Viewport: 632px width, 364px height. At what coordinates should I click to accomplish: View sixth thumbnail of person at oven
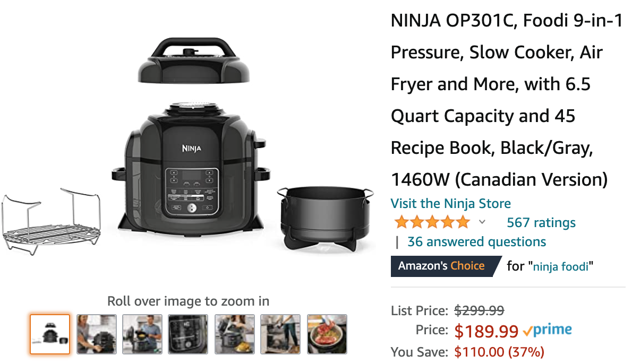[x=280, y=334]
